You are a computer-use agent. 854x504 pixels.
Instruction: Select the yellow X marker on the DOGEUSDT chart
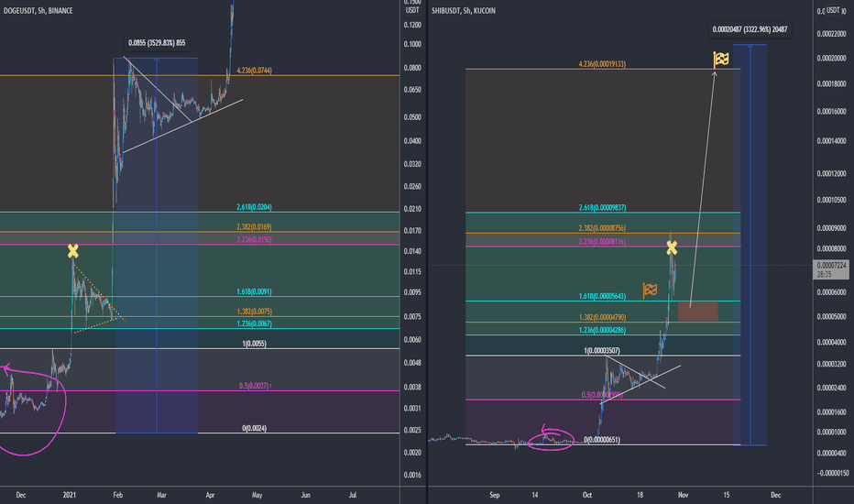click(73, 251)
